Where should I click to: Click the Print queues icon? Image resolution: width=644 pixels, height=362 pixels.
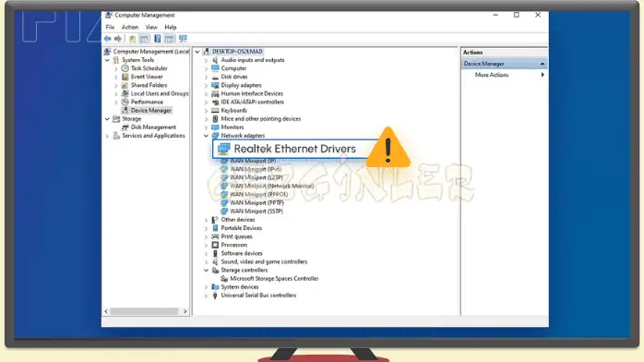(x=215, y=236)
